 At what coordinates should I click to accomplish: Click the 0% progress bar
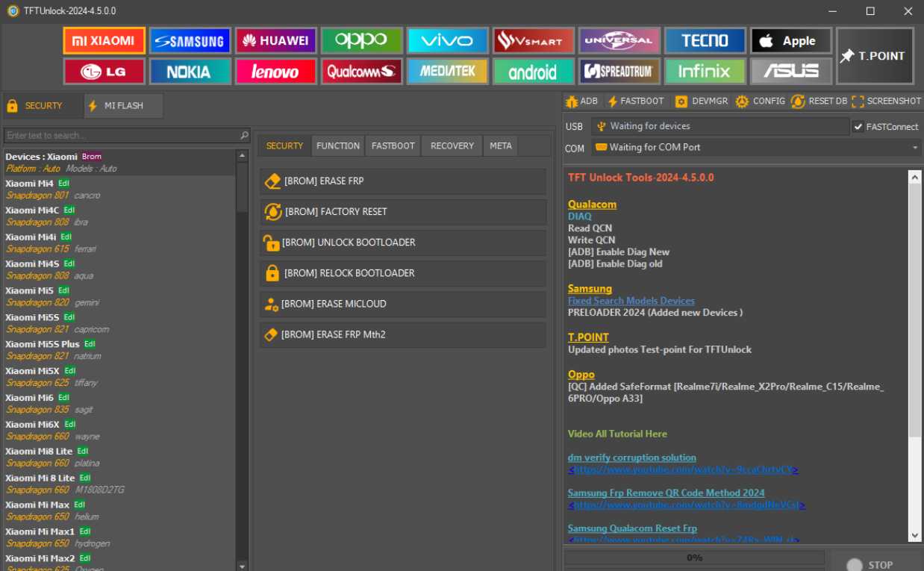(x=693, y=557)
